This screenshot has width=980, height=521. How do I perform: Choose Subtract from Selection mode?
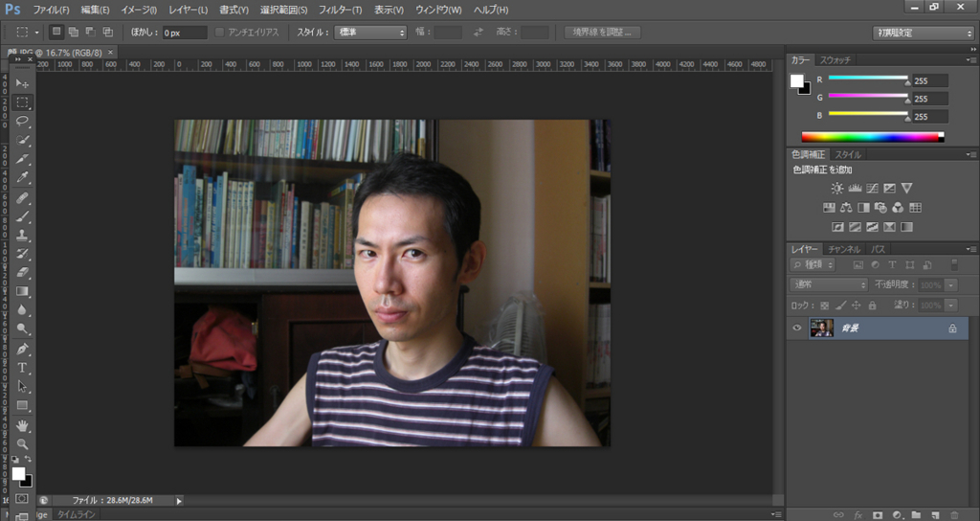point(91,32)
